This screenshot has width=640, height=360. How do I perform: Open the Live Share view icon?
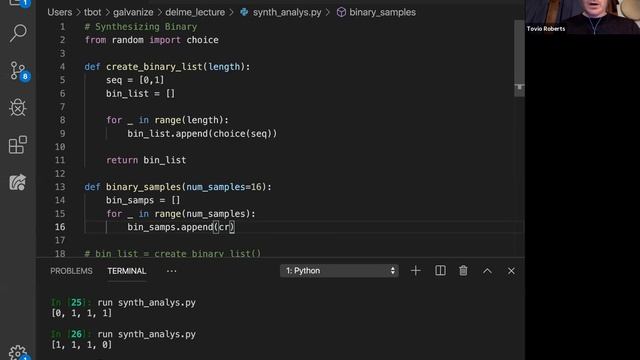[18, 182]
